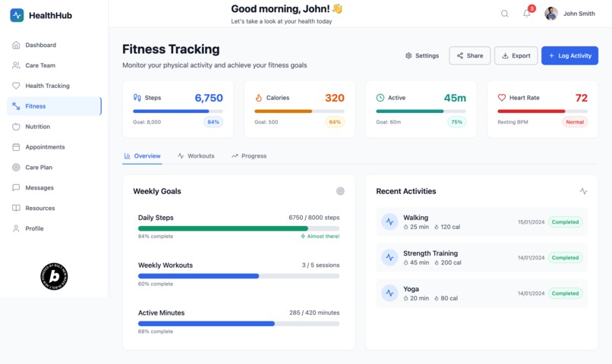Click the target icon in Weekly Goals
The height and width of the screenshot is (364, 612).
pos(340,191)
